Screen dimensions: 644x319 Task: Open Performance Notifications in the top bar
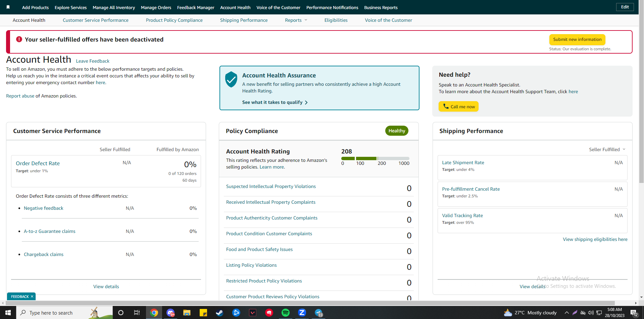[x=332, y=7]
